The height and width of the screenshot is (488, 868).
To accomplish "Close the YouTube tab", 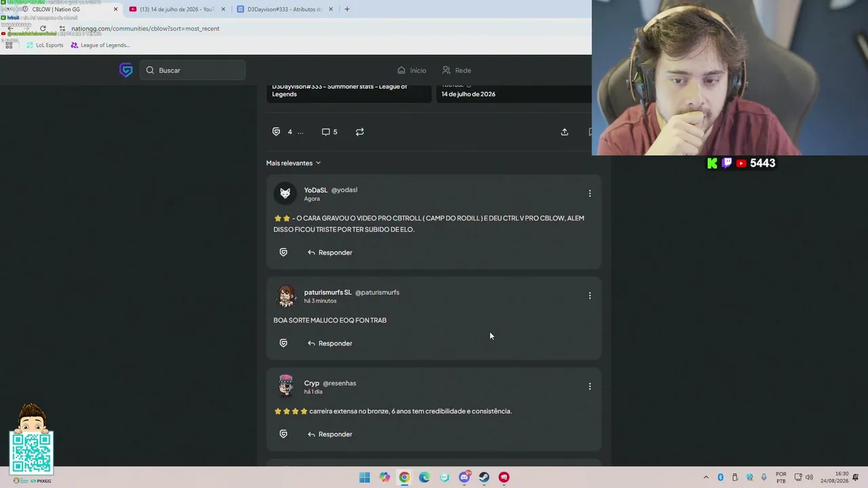I will click(223, 9).
